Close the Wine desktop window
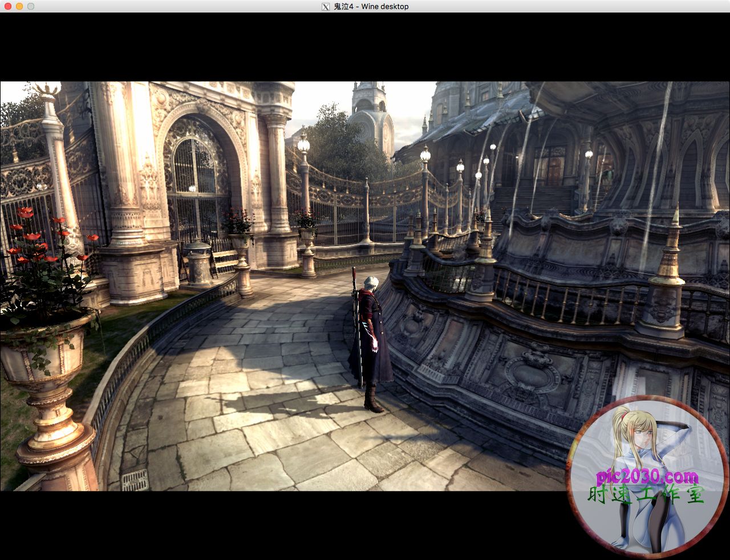 pos(8,6)
